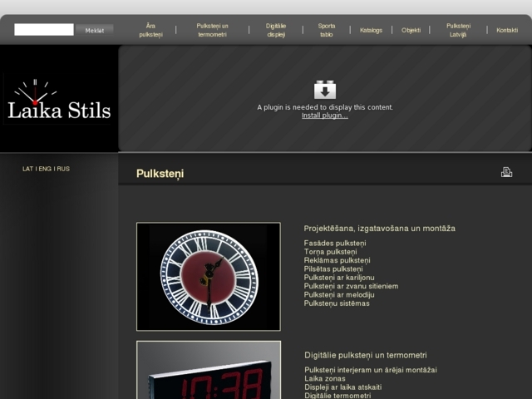Go to Katalogs page

(x=371, y=30)
